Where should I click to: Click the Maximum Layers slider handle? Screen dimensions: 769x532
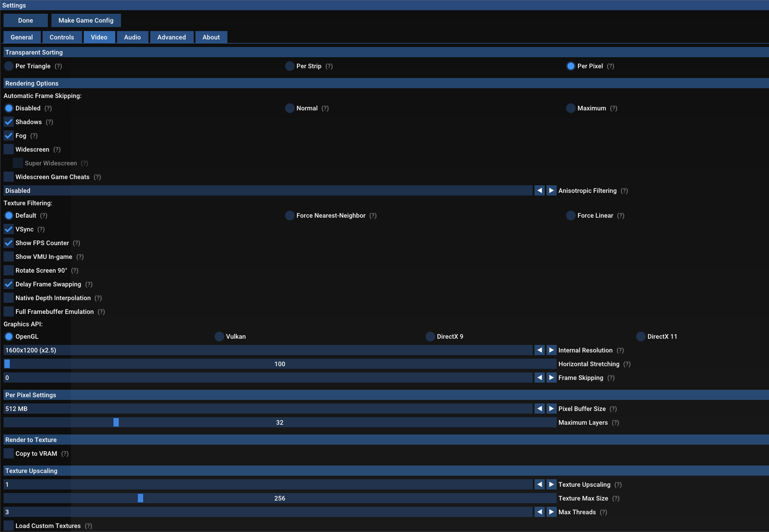click(116, 422)
